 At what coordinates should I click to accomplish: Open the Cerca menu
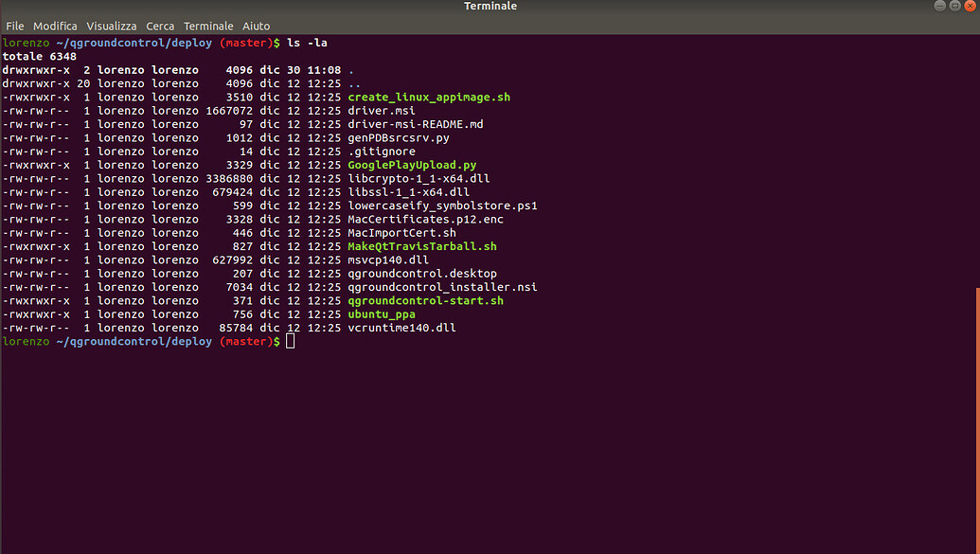tap(160, 26)
